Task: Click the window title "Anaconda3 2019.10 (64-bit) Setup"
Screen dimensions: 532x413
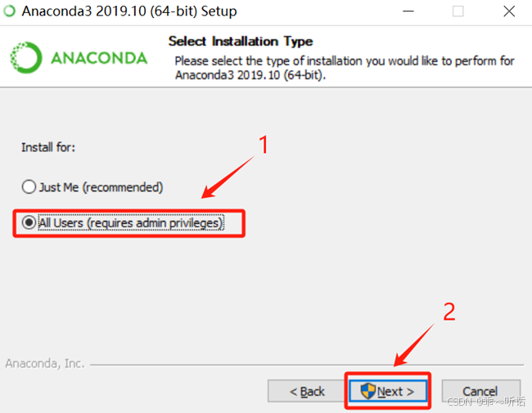Action: [x=129, y=11]
